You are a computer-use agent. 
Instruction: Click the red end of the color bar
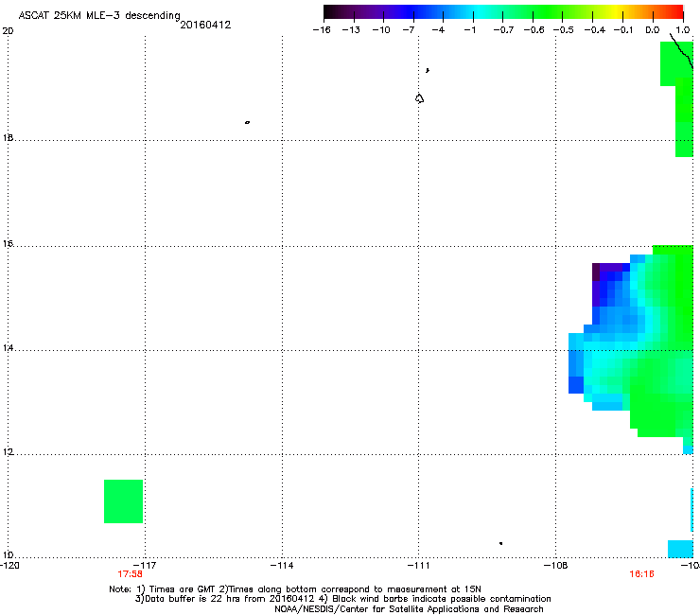[x=678, y=12]
